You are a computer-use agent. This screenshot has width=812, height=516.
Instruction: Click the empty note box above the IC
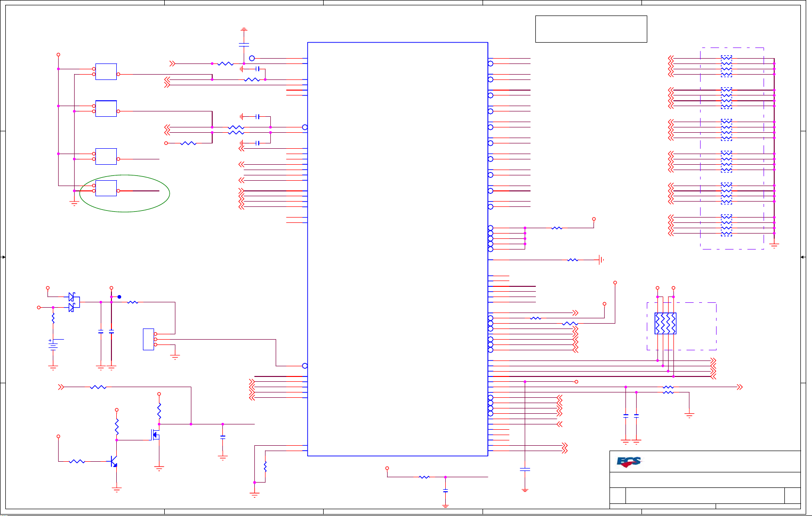[x=591, y=29]
